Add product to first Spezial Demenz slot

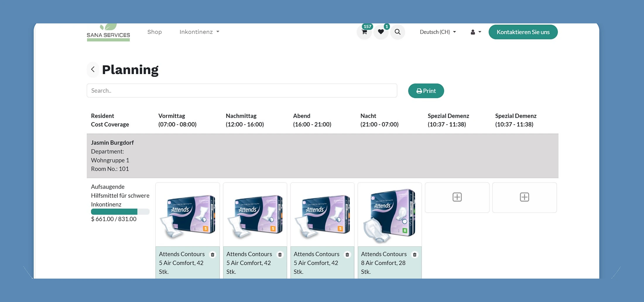tap(457, 197)
